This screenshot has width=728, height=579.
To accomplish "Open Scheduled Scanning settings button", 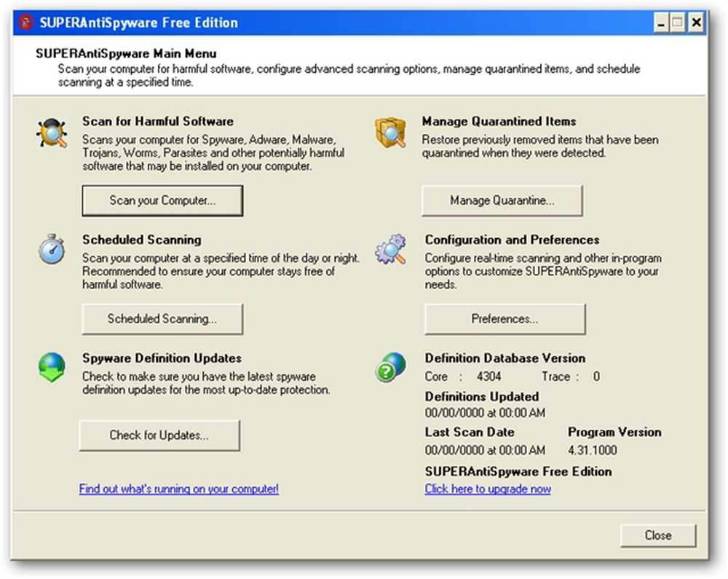I will [x=162, y=319].
